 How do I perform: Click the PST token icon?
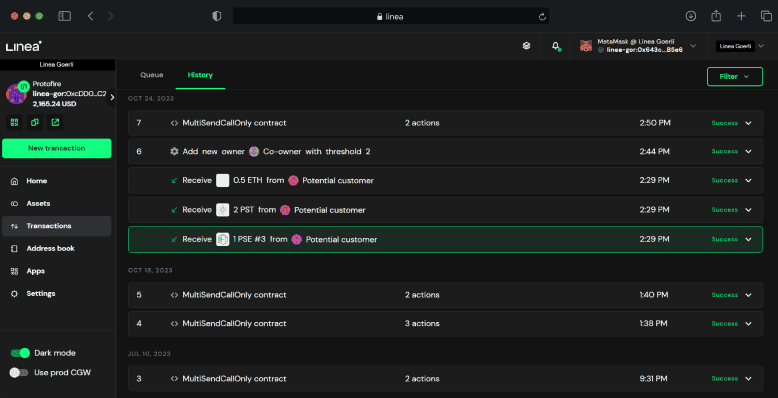click(x=223, y=210)
